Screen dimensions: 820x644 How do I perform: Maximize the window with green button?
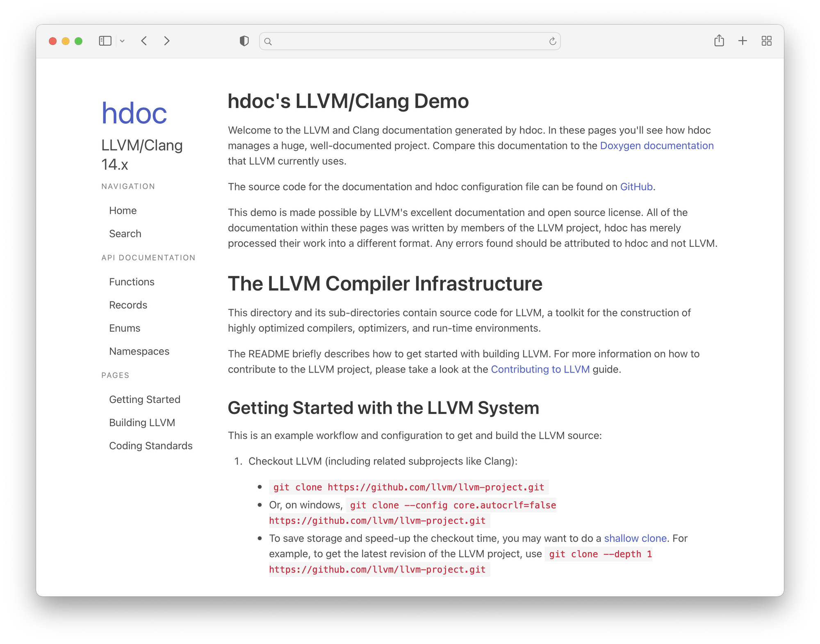[x=79, y=41]
